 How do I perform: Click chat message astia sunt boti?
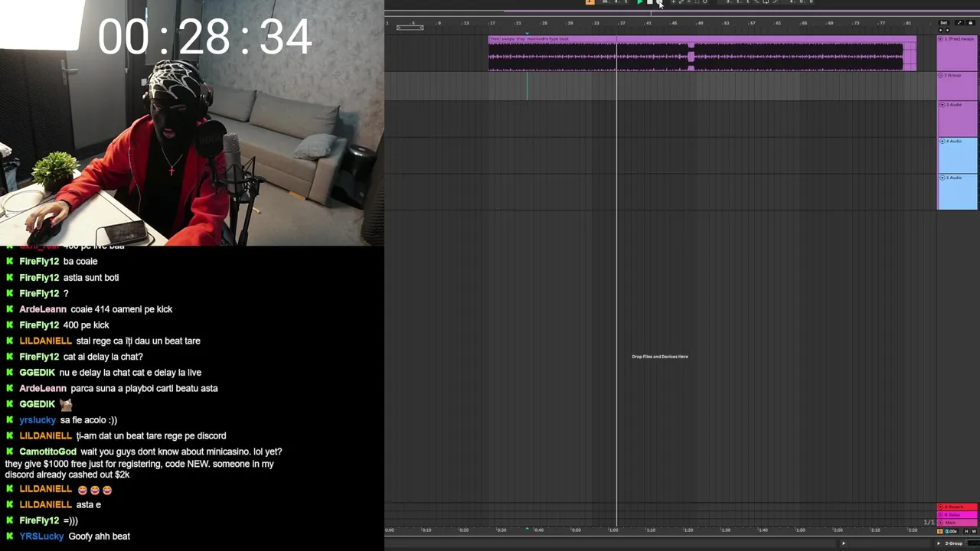click(x=91, y=278)
